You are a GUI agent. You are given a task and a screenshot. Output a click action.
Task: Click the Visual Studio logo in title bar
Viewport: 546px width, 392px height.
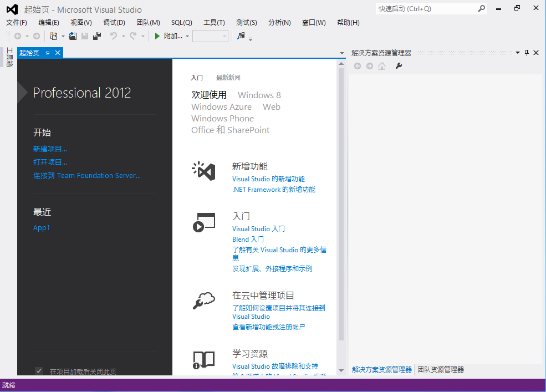[x=12, y=9]
